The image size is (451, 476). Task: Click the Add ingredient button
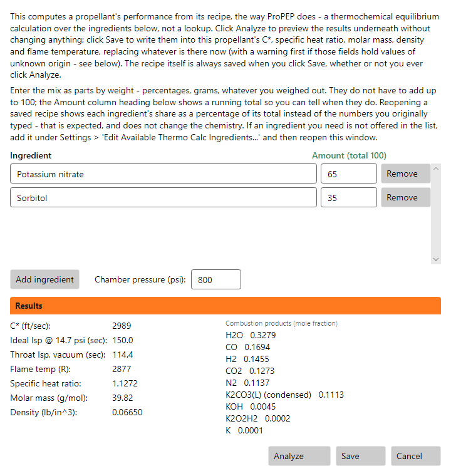point(44,279)
